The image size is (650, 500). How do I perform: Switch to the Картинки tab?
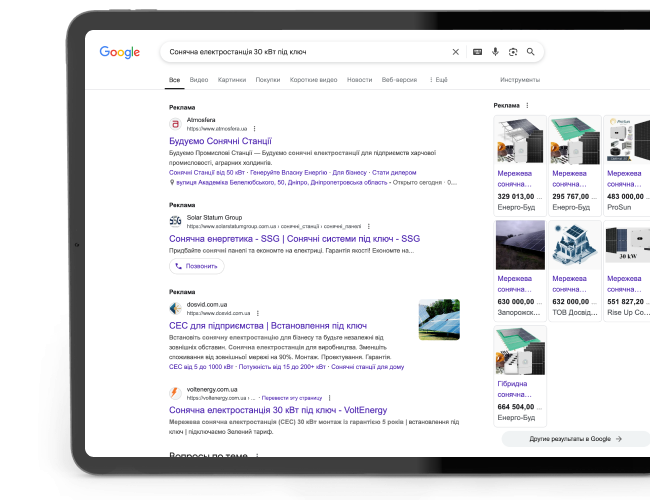[232, 80]
